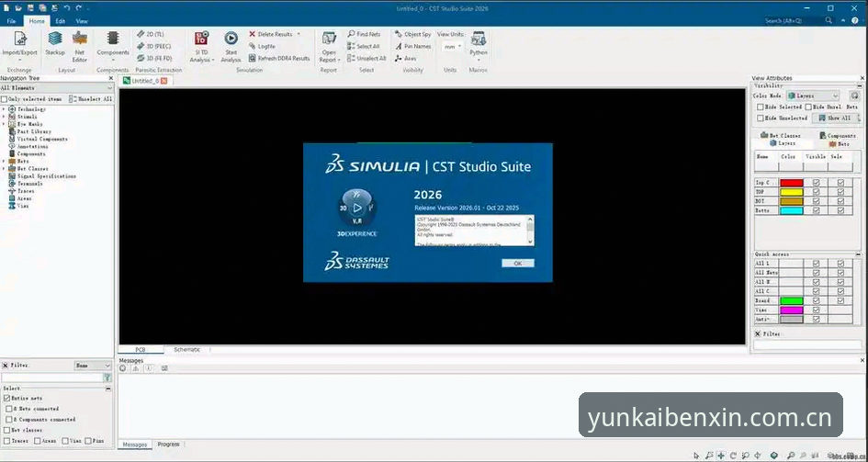
Task: Enable the Object Spy tool
Action: pos(413,34)
